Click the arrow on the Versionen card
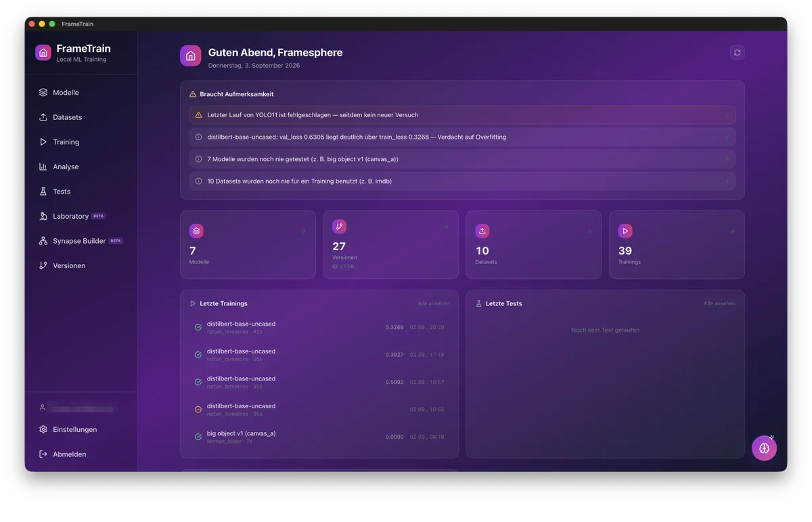 tap(446, 227)
